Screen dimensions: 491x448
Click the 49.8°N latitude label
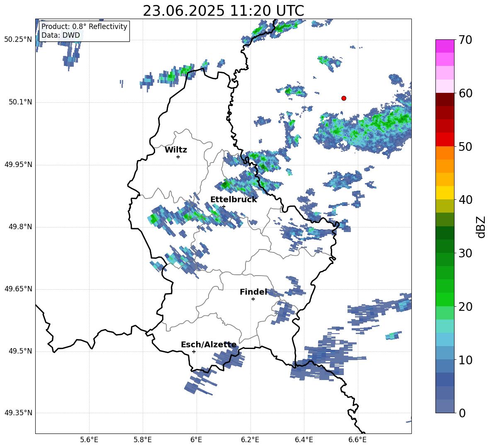(x=20, y=227)
